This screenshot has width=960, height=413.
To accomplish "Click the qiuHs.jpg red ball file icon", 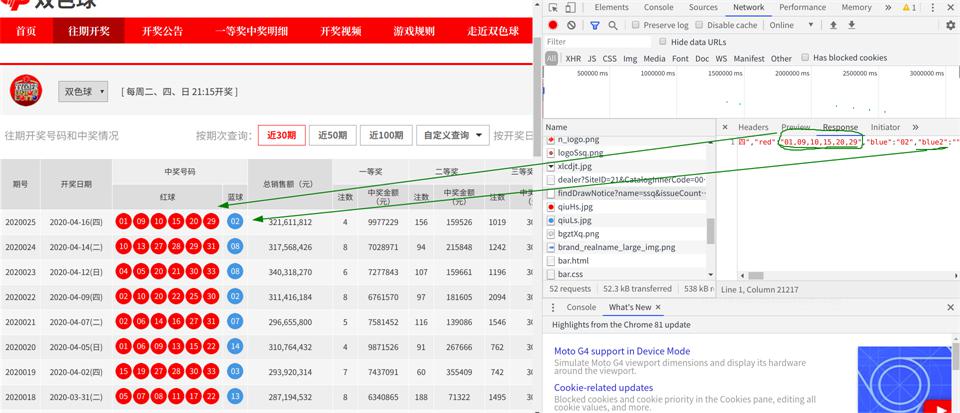I will pyautogui.click(x=551, y=207).
